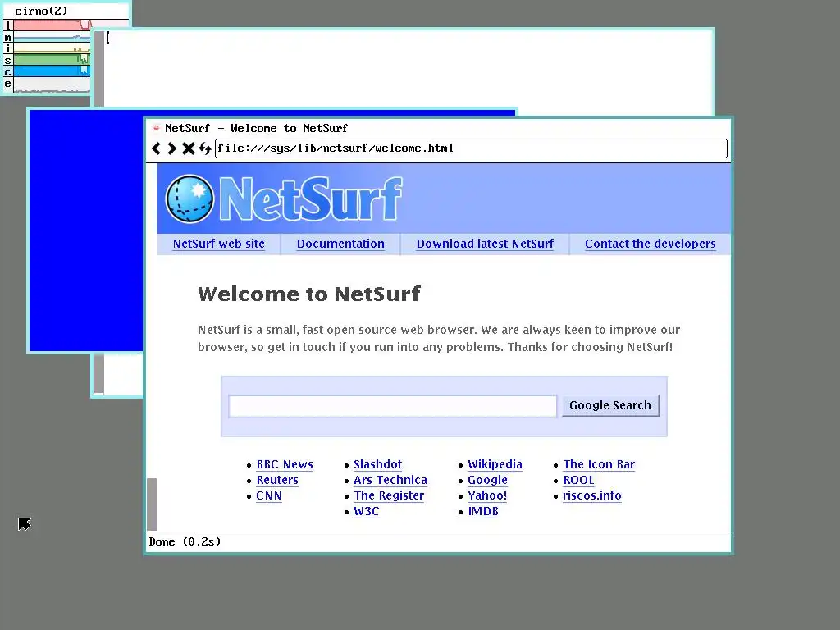Open the BBC News link
Image resolution: width=840 pixels, height=630 pixels.
(285, 464)
